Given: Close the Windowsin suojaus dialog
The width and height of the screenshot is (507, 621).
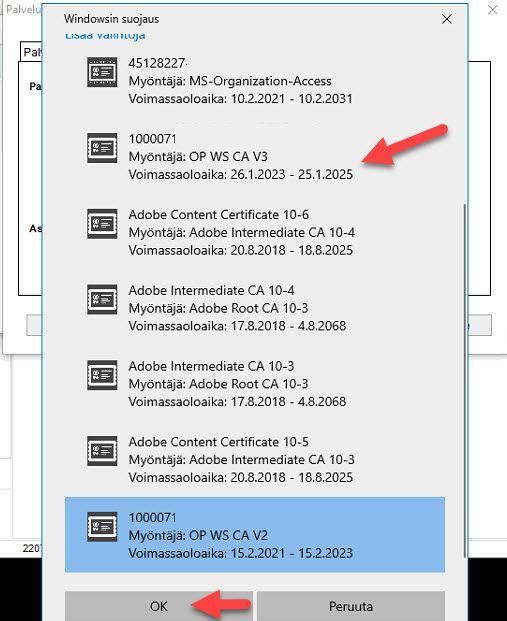Looking at the screenshot, I should pyautogui.click(x=447, y=19).
